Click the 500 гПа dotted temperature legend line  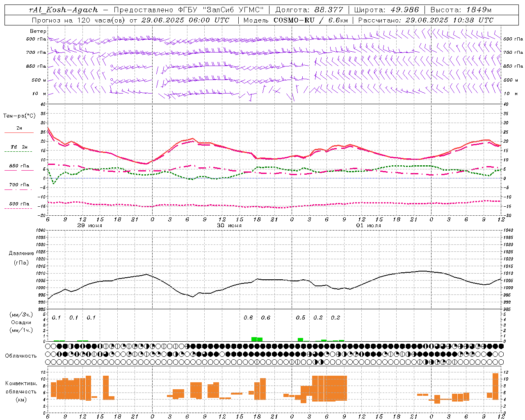(x=19, y=209)
